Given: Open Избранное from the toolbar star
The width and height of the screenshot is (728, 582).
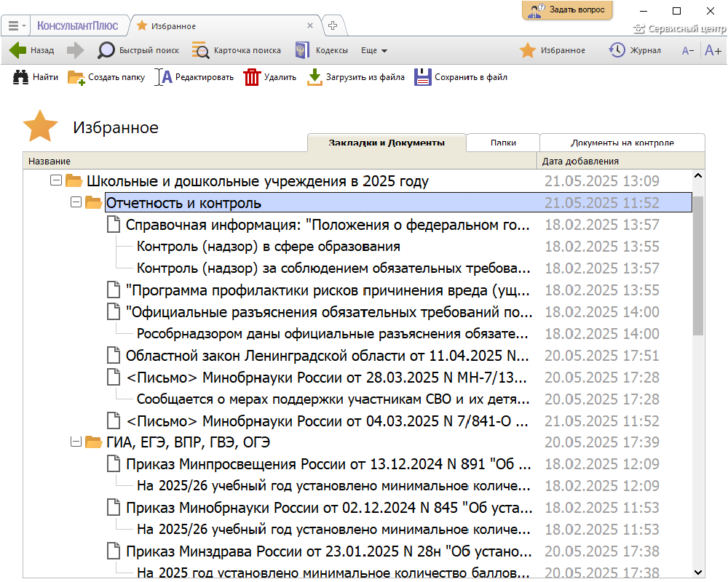Looking at the screenshot, I should pos(553,50).
